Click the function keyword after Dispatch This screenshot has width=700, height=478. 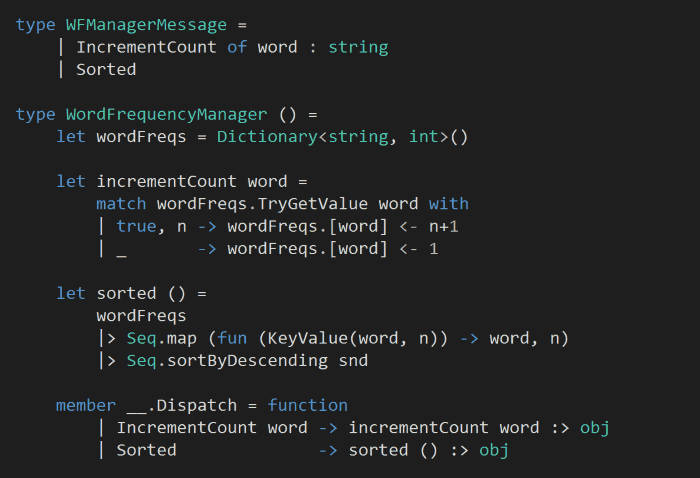click(x=307, y=406)
